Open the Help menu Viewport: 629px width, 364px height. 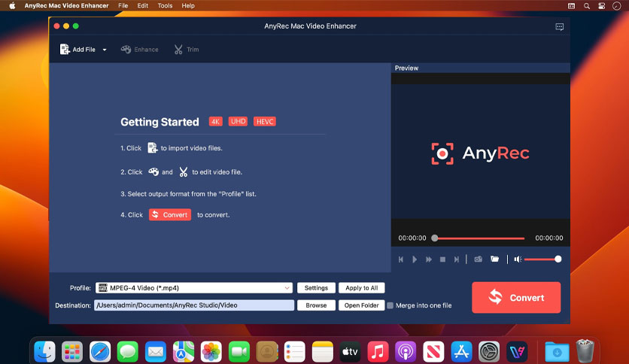pos(188,5)
